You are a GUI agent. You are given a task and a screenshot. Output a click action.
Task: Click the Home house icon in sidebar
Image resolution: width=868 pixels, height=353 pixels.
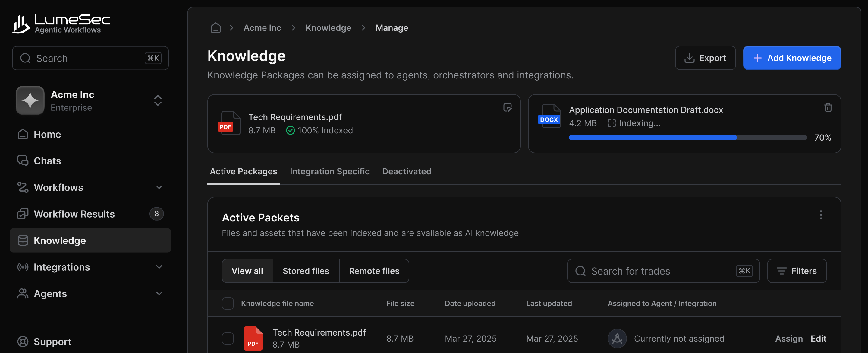pyautogui.click(x=23, y=134)
